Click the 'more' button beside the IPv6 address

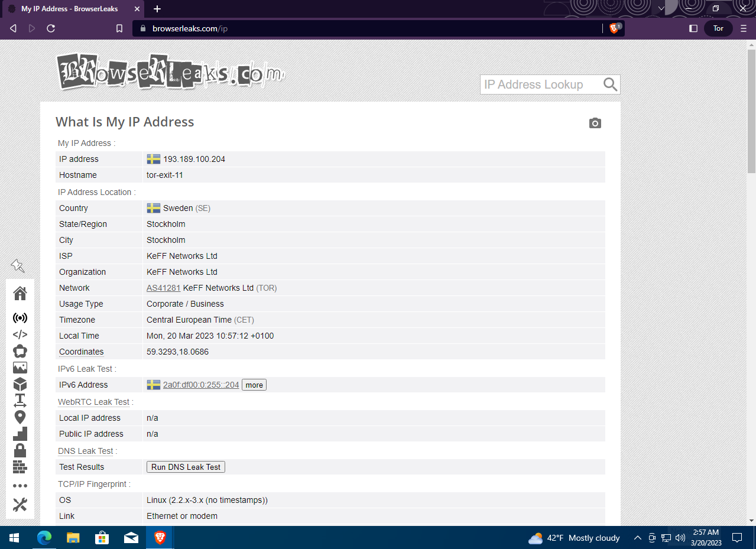point(254,385)
